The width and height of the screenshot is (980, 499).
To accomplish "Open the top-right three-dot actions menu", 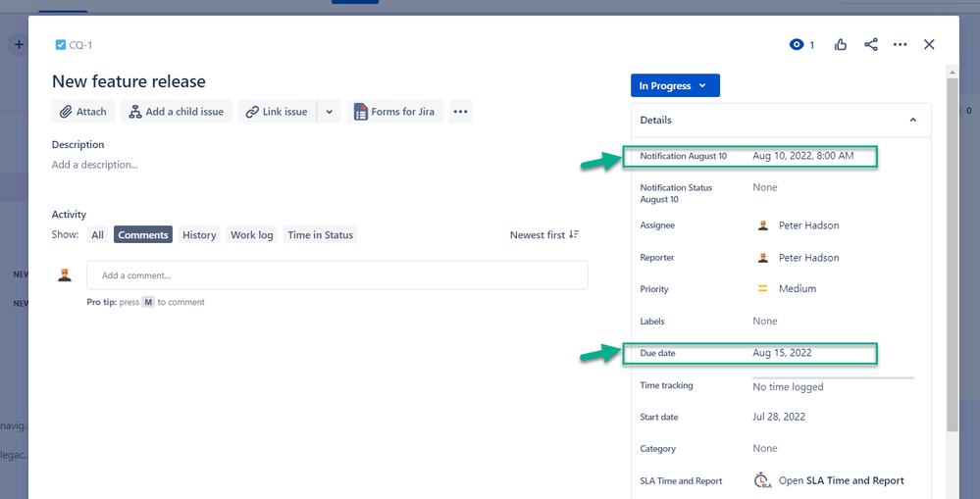I will [900, 45].
